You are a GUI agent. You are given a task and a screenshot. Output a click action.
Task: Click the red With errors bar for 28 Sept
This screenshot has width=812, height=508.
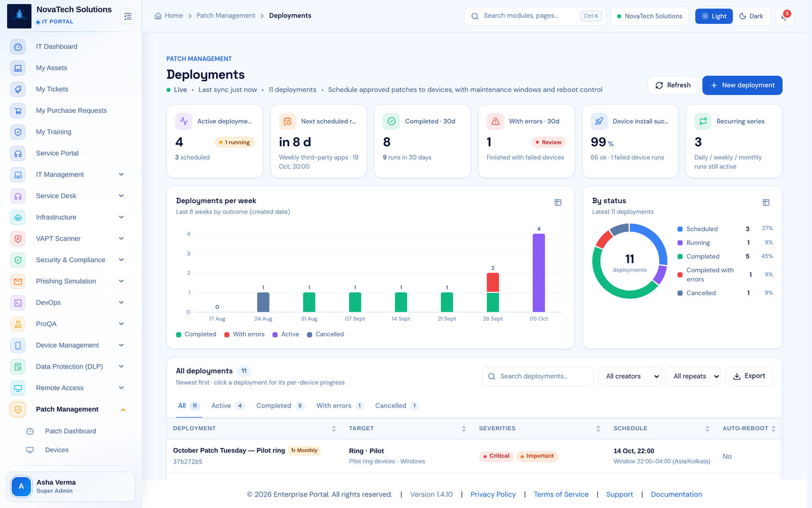pos(493,282)
